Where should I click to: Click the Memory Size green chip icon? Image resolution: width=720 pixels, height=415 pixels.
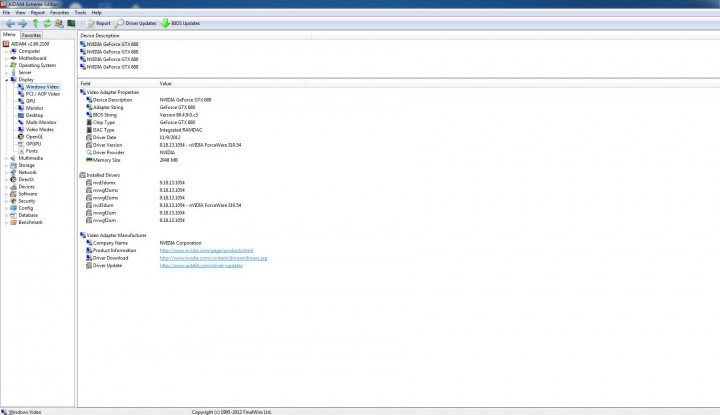(89, 160)
